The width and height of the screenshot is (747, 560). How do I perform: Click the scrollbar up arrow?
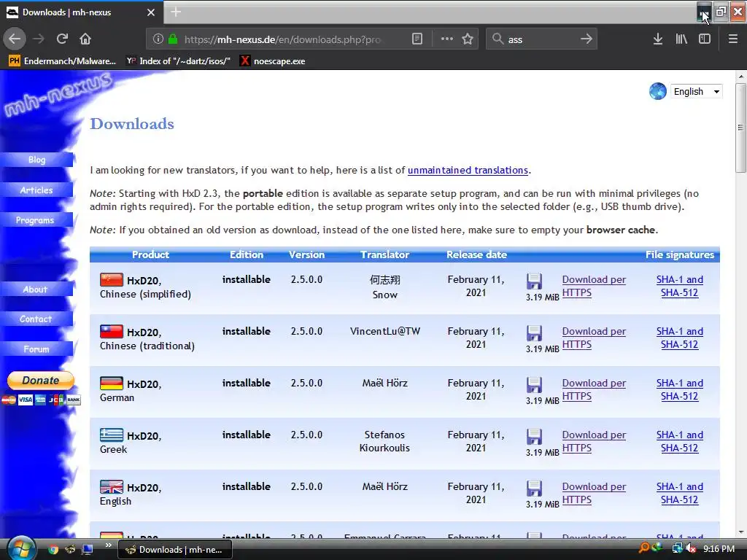[x=740, y=76]
